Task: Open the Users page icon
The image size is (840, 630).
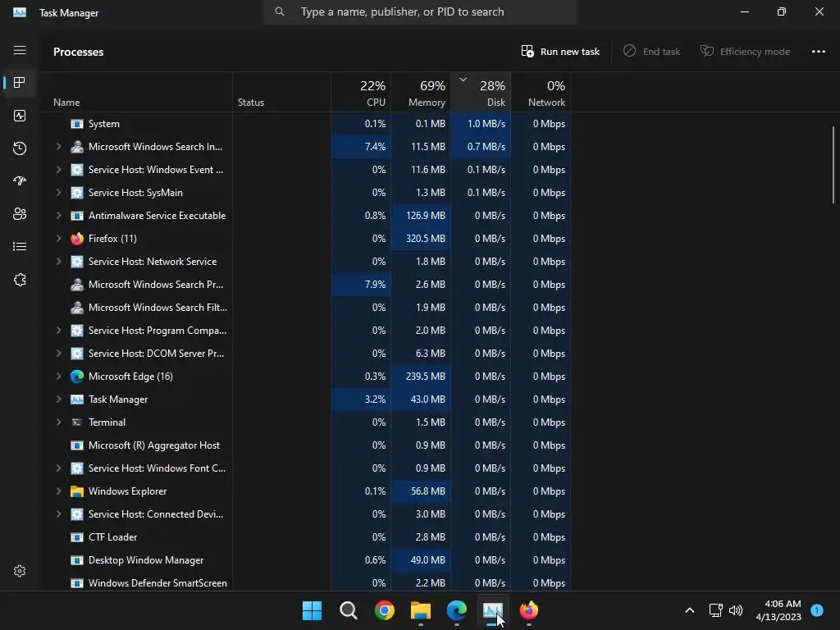Action: tap(20, 214)
